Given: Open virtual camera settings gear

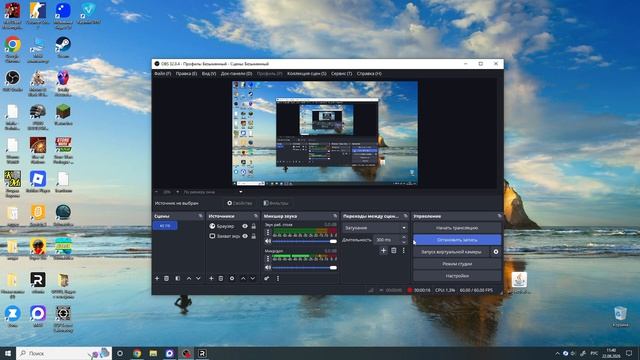Looking at the screenshot, I should click(x=496, y=252).
